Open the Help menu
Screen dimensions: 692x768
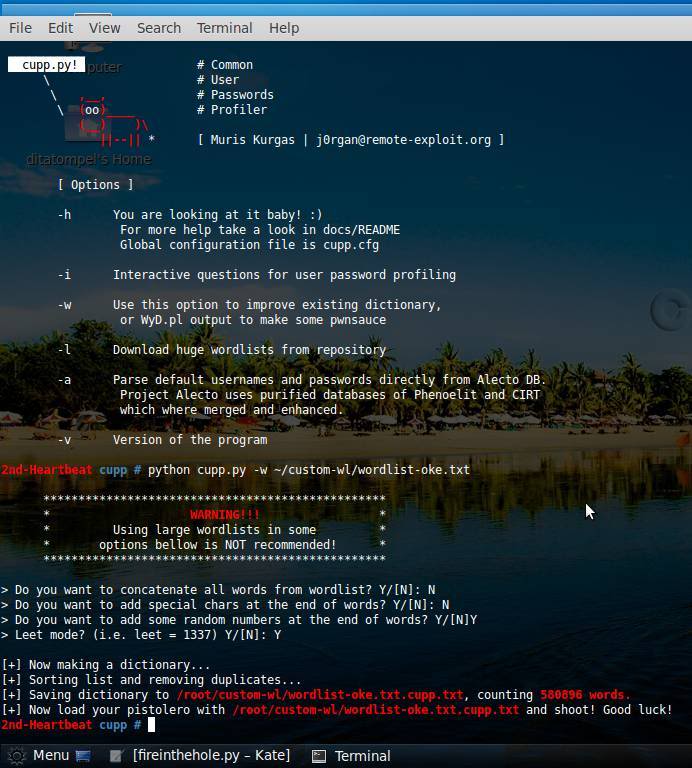point(284,28)
